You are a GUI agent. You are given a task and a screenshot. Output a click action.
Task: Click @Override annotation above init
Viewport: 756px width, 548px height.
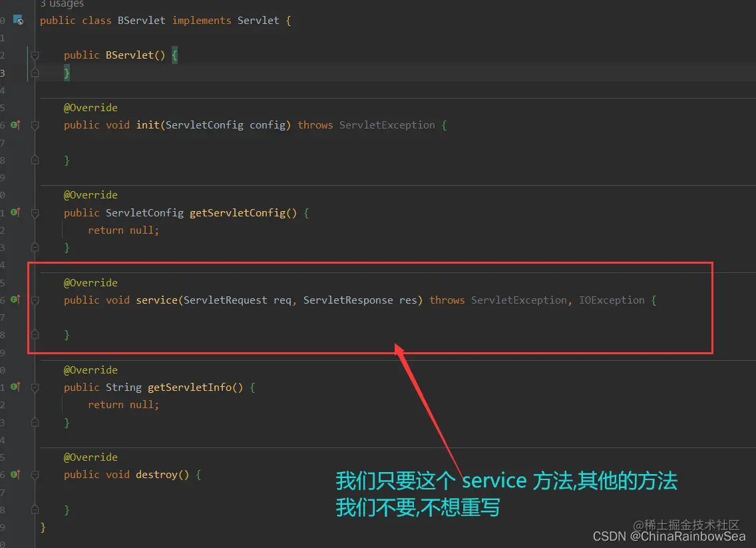click(91, 108)
